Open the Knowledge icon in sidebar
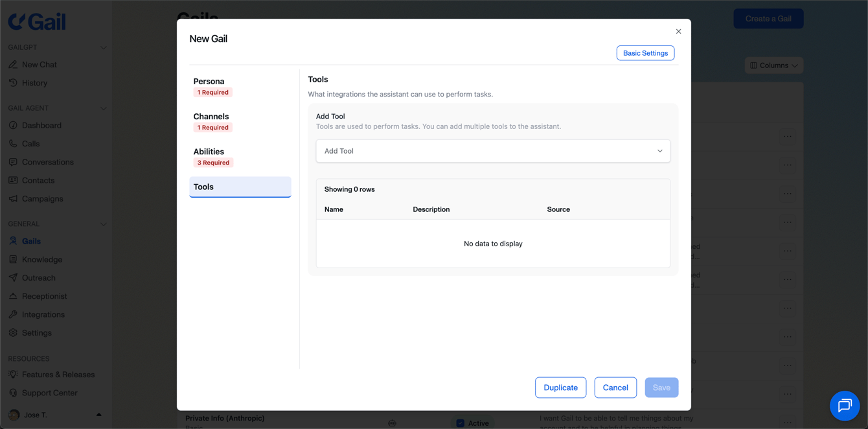This screenshot has width=868, height=429. tap(13, 259)
